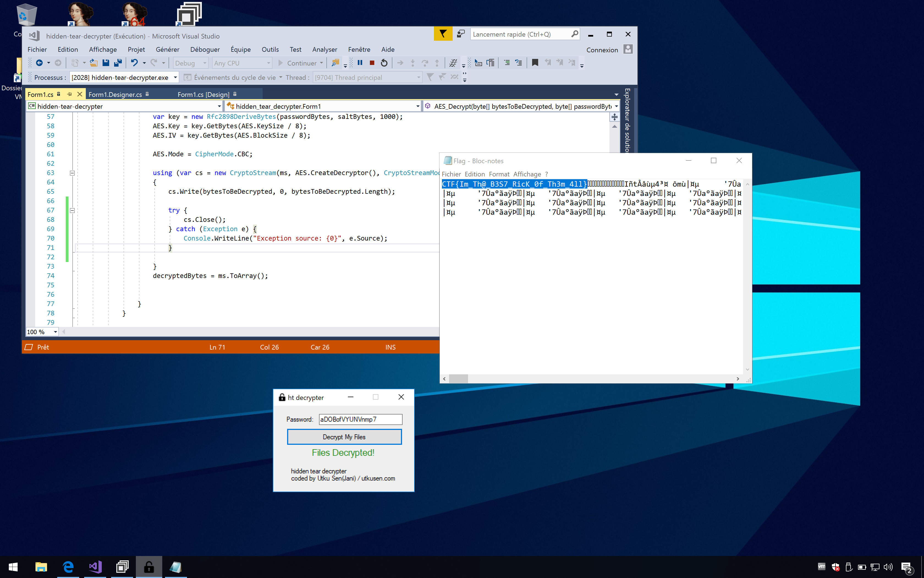The height and width of the screenshot is (578, 924).
Task: Launch Microsoft Edge from the taskbar
Action: point(68,567)
